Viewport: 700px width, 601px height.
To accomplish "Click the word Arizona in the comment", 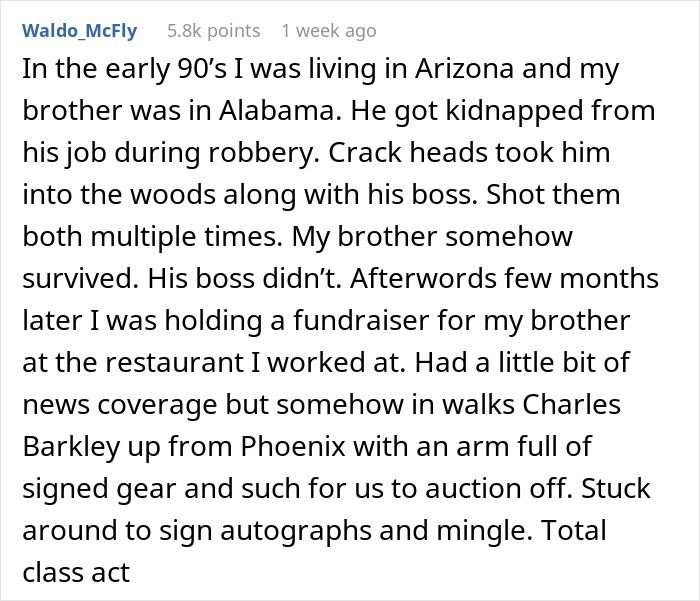I will click(464, 69).
